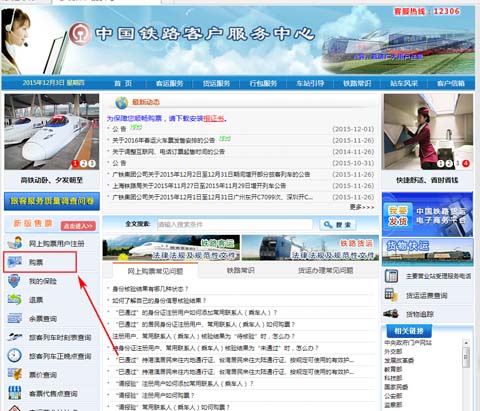The width and height of the screenshot is (480, 411).
Task: Select the 退票 refund icon
Action: tap(15, 299)
